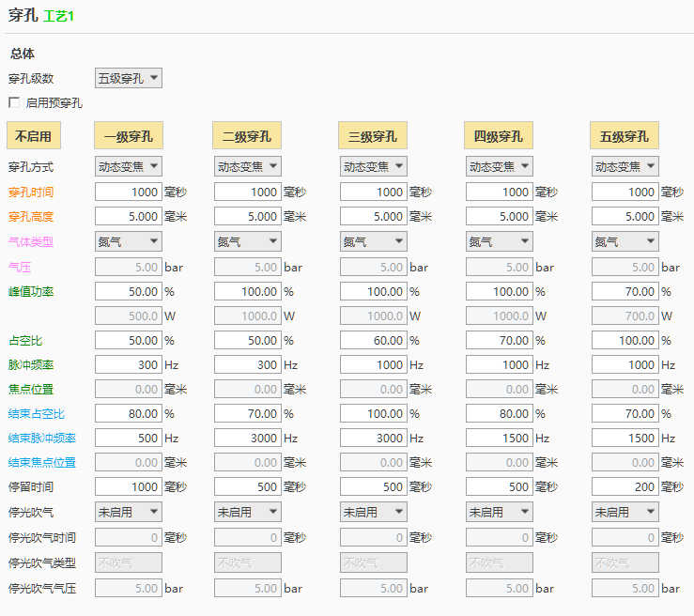Click 穿孔高度 field under 二级穿孔
The height and width of the screenshot is (616, 694).
click(248, 216)
